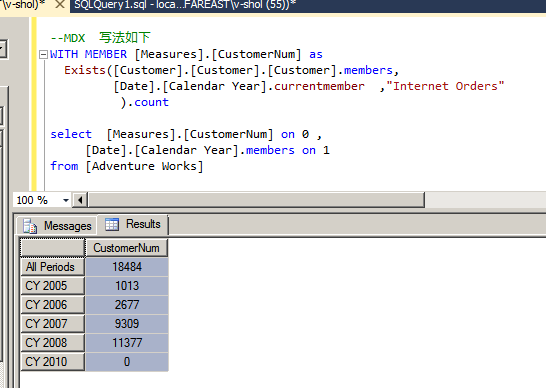
Task: Click the from keyword in the query
Action: click(64, 166)
